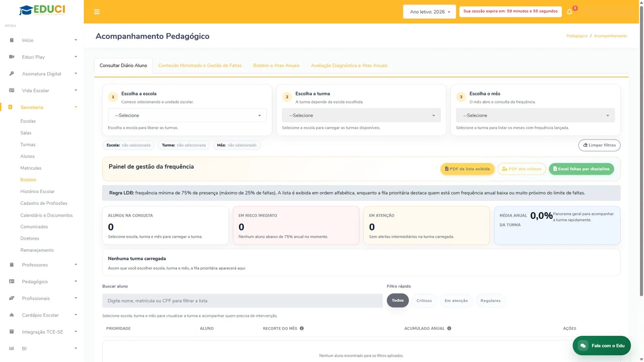Open the Escolha o mês dropdown
This screenshot has width=644, height=362.
point(535,115)
